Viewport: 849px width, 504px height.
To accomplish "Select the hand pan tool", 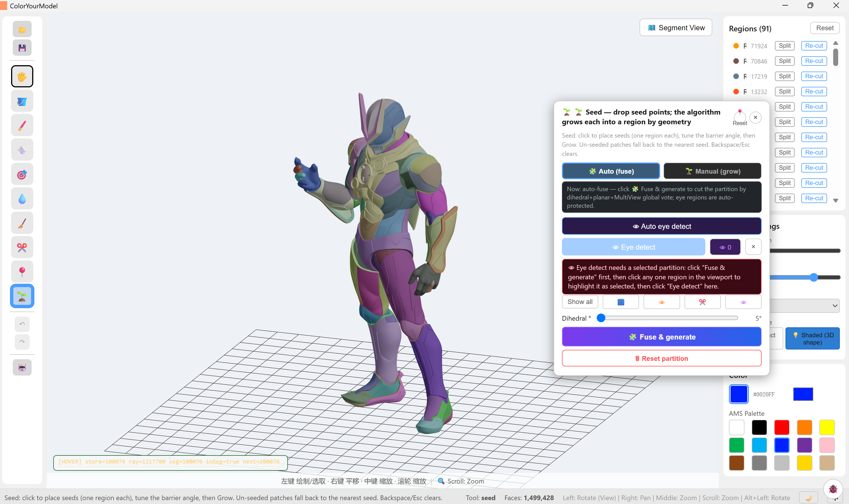I will click(x=22, y=76).
